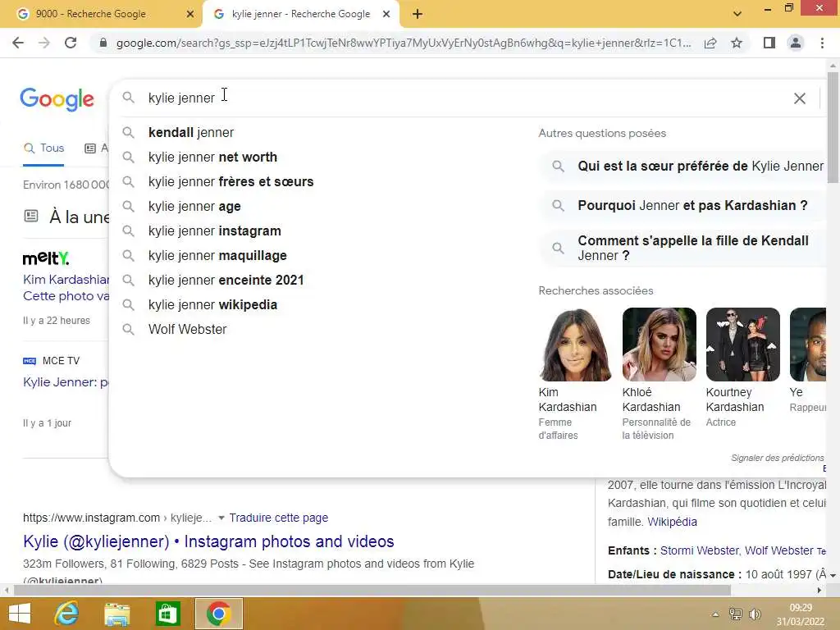Click magnifier icon in search box
The width and height of the screenshot is (840, 630).
click(x=128, y=98)
